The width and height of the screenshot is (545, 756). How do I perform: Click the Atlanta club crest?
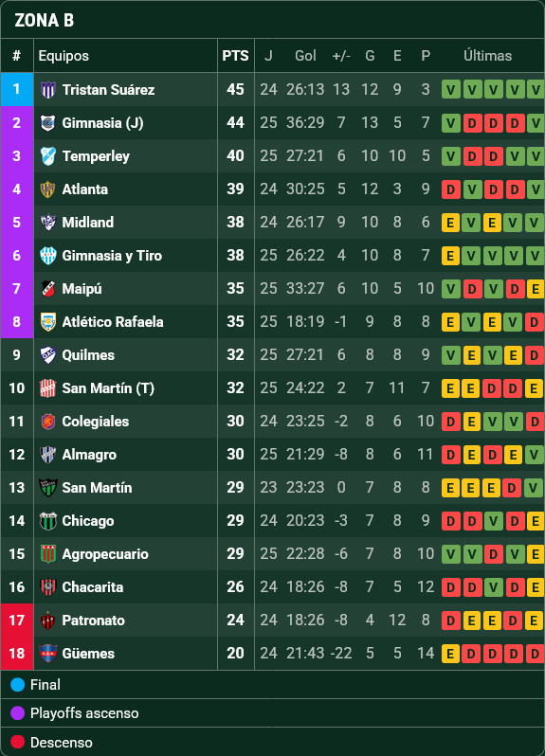pyautogui.click(x=47, y=189)
